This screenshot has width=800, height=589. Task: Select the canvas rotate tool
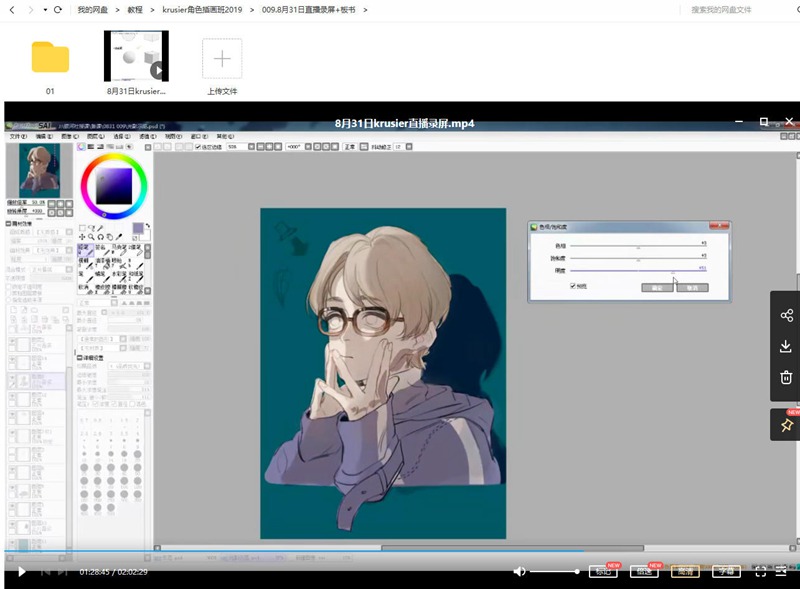(x=100, y=236)
